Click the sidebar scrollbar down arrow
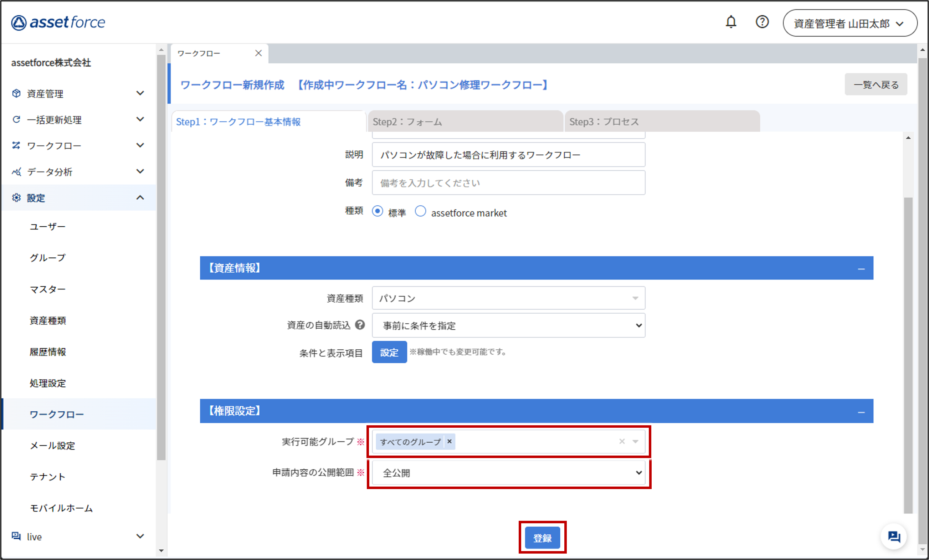 (161, 551)
